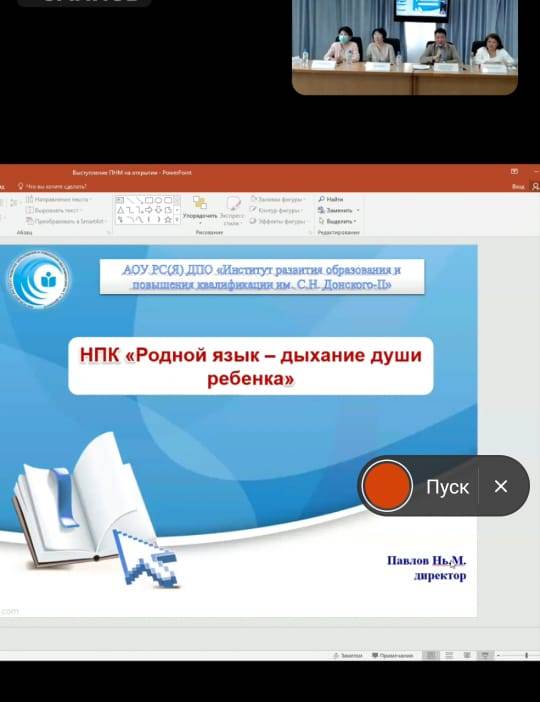The width and height of the screenshot is (540, 702).
Task: Open Контур фигуры shape outline
Action: 276,210
